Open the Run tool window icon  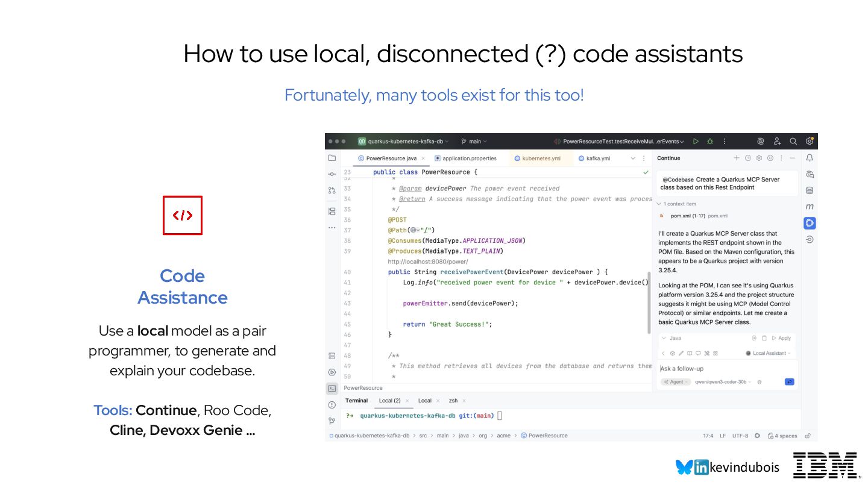(332, 372)
